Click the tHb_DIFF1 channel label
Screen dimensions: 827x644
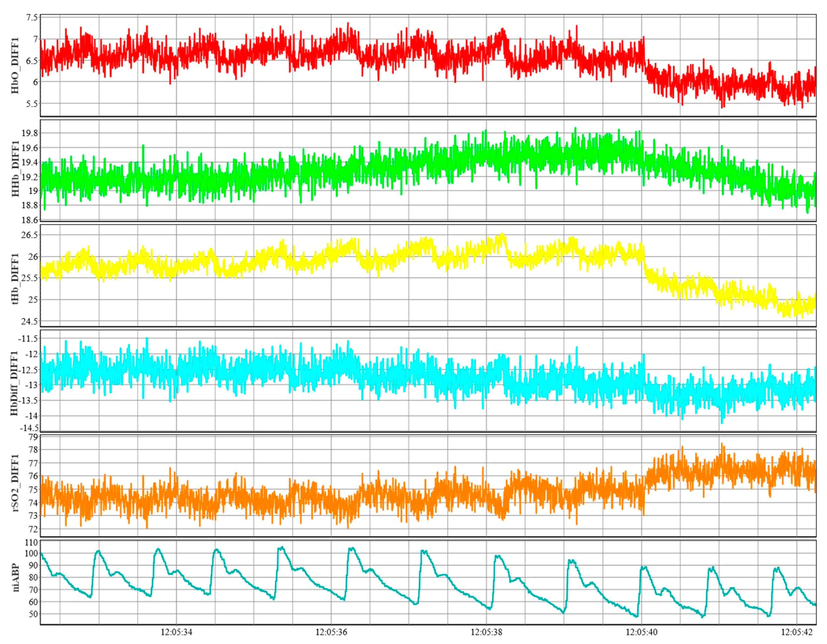15,279
